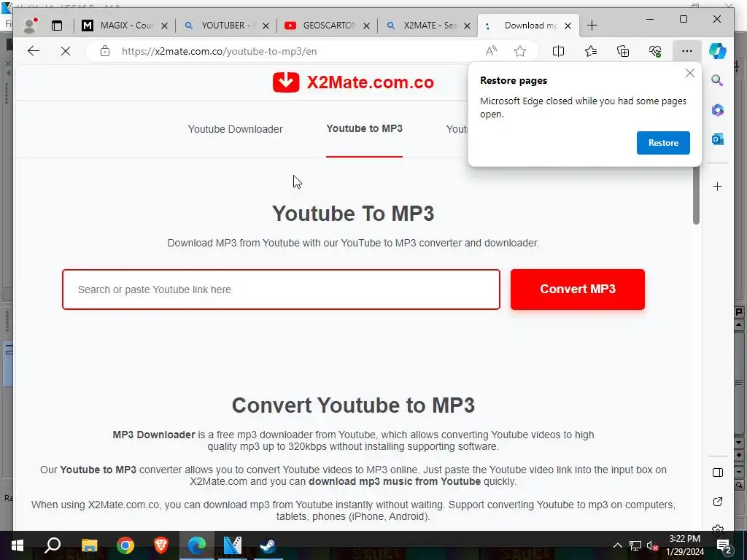This screenshot has height=560, width=747.
Task: Open Settings and more menu
Action: pyautogui.click(x=687, y=51)
